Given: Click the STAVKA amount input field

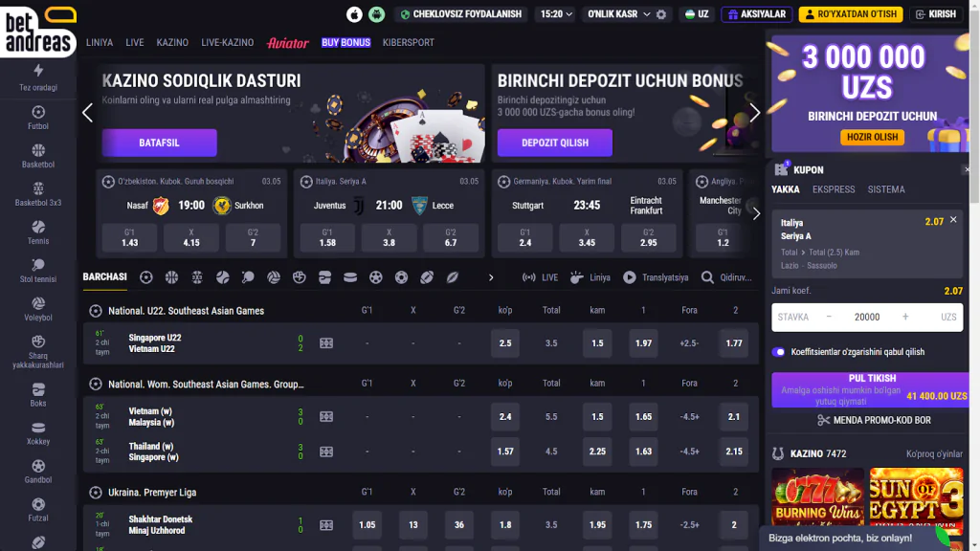Looking at the screenshot, I should (867, 317).
